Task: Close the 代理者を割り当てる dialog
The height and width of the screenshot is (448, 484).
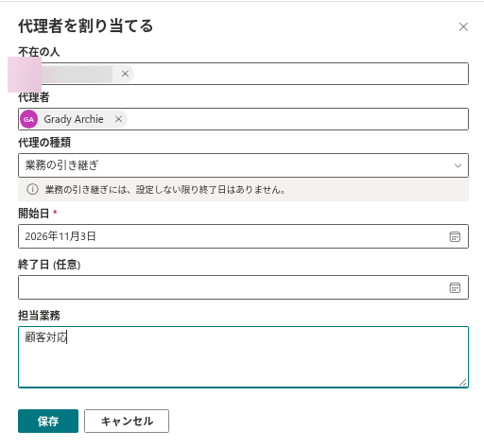Action: 463,26
